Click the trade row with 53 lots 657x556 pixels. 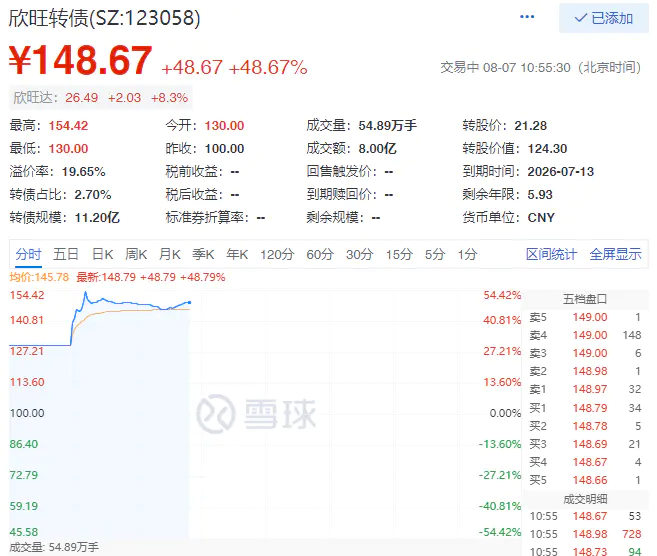[x=585, y=516]
